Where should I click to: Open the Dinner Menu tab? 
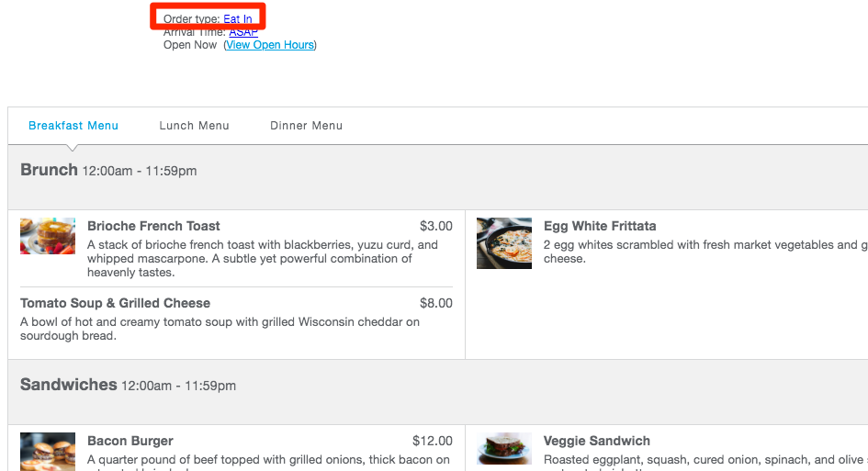306,126
